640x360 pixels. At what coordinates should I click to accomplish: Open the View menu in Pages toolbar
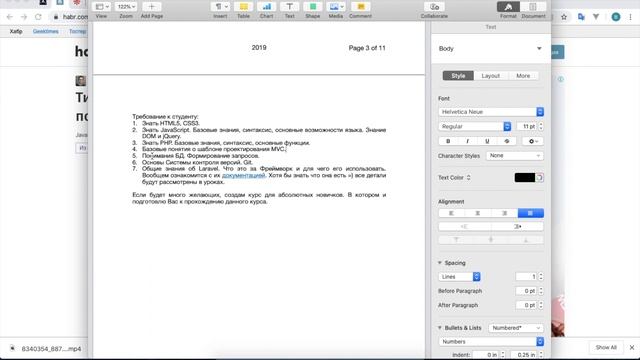coord(101,7)
